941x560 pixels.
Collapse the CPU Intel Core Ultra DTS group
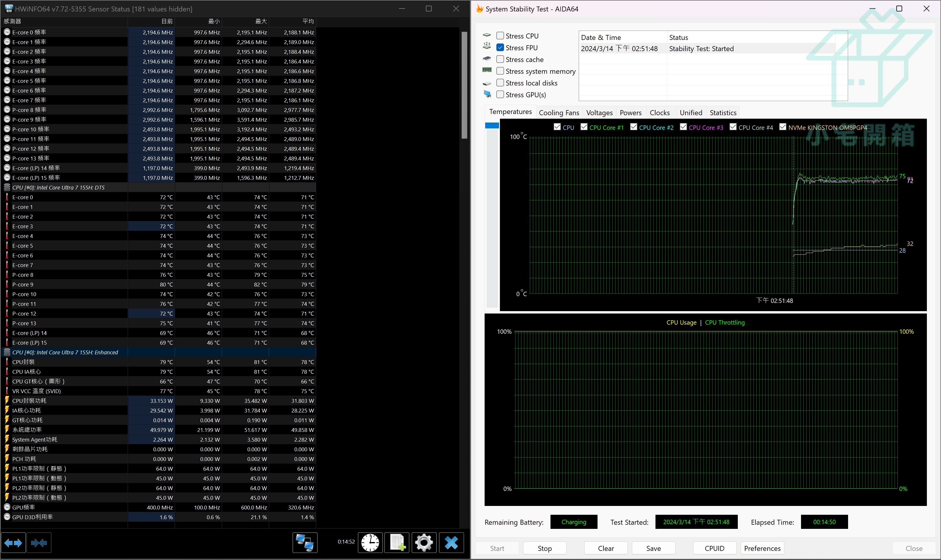(7, 187)
